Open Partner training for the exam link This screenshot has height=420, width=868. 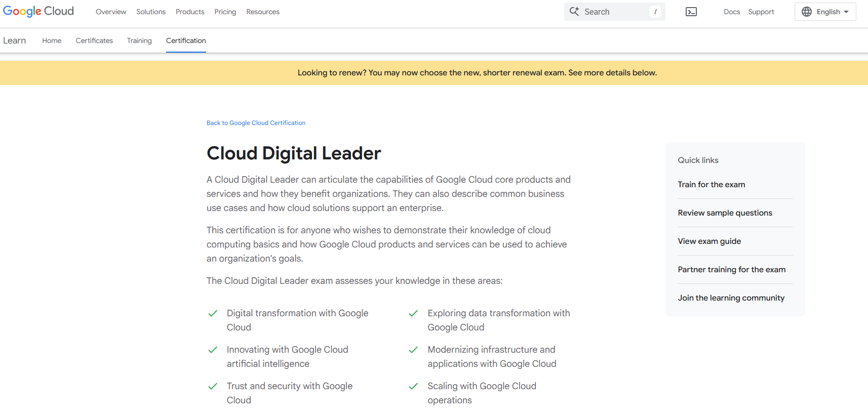[x=732, y=269]
